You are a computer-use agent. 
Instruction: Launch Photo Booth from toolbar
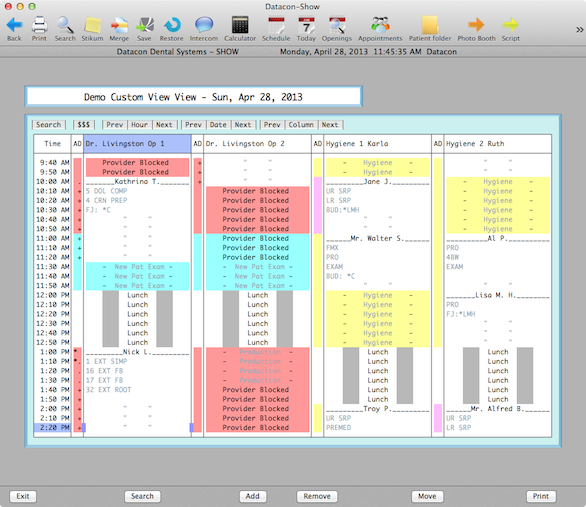476,25
